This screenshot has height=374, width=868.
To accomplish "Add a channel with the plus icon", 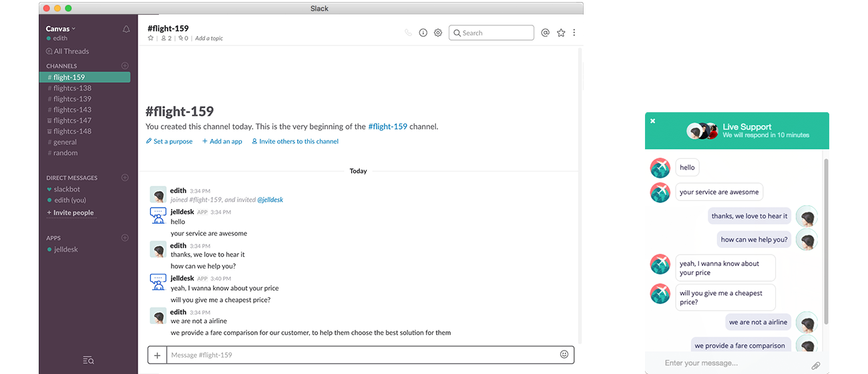I will pyautogui.click(x=125, y=65).
